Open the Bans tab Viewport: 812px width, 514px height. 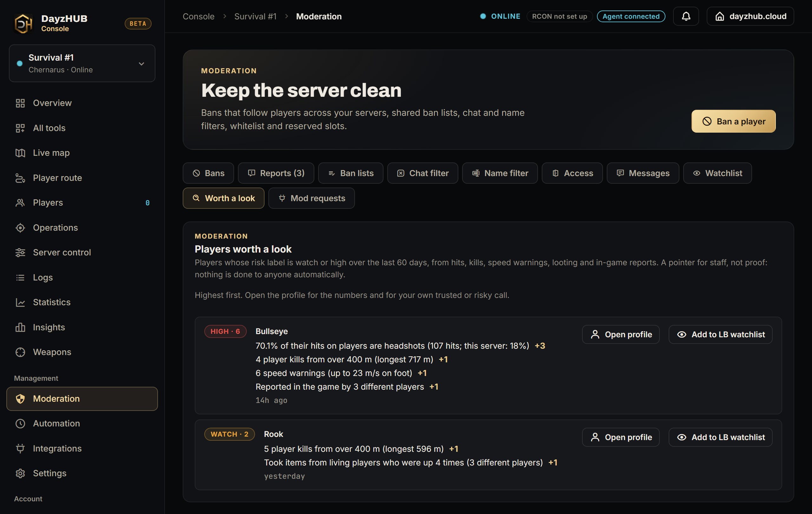208,173
